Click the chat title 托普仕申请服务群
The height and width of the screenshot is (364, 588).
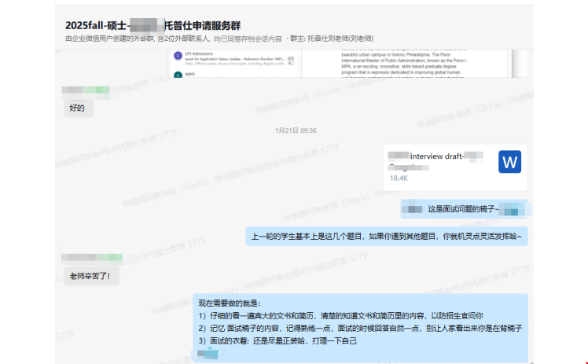[x=203, y=25]
